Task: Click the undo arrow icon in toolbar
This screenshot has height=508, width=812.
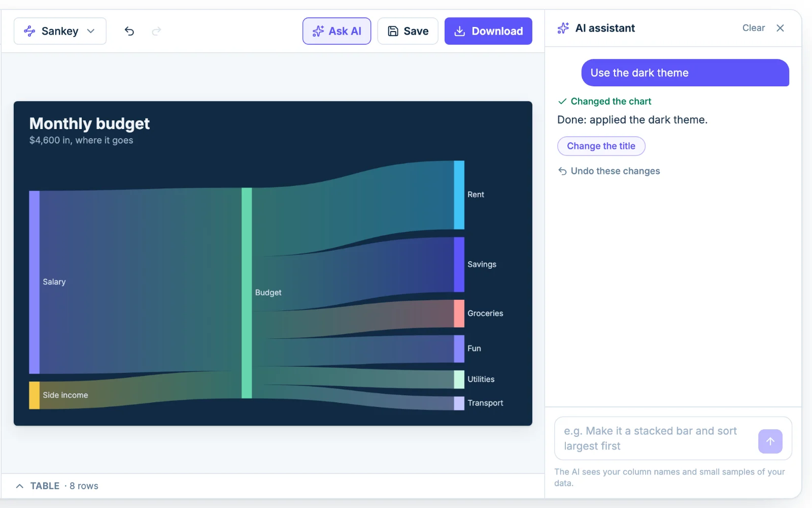Action: coord(129,31)
